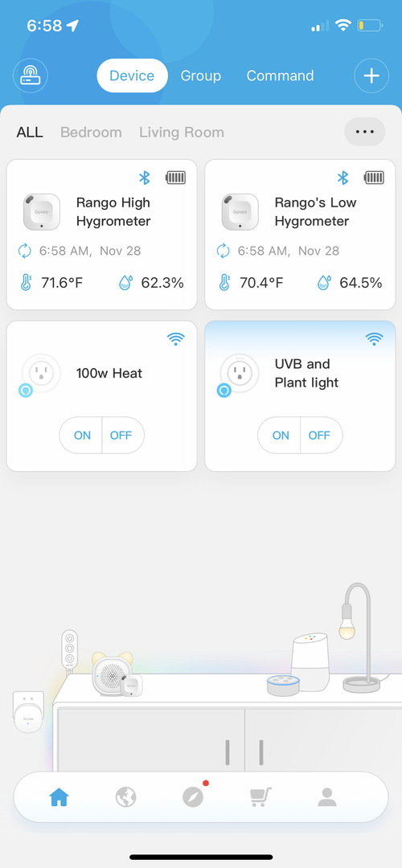
Task: Tap the plus icon to add device
Action: pos(371,76)
